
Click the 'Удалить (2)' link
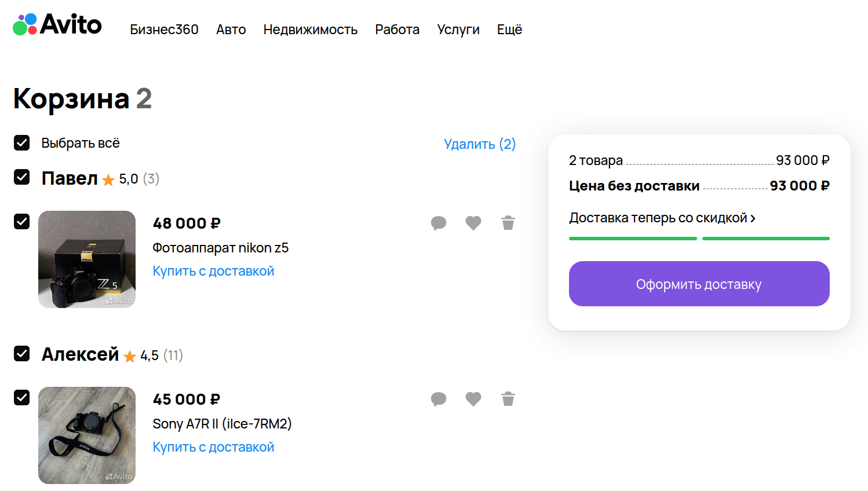click(480, 144)
